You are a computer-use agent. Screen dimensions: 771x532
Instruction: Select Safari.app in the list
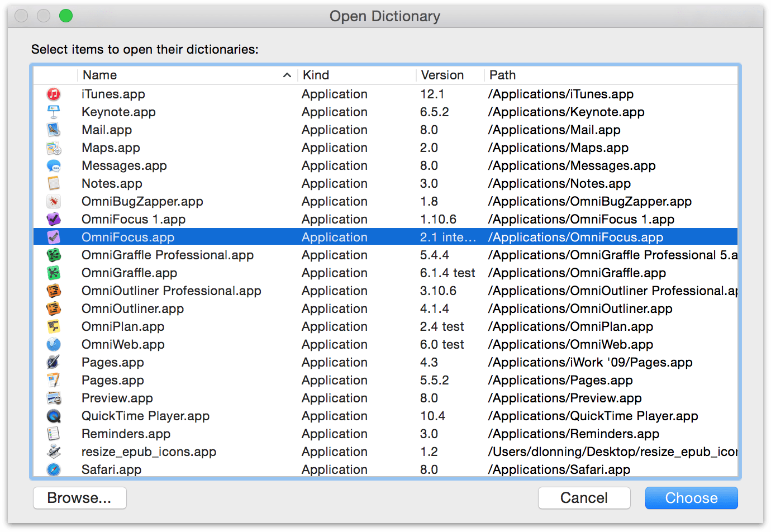click(112, 469)
